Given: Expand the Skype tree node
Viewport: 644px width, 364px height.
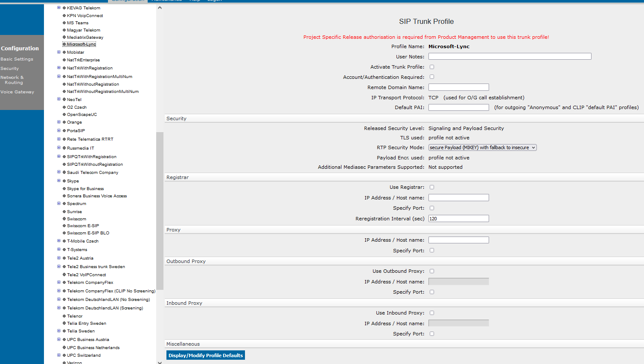Looking at the screenshot, I should [59, 181].
